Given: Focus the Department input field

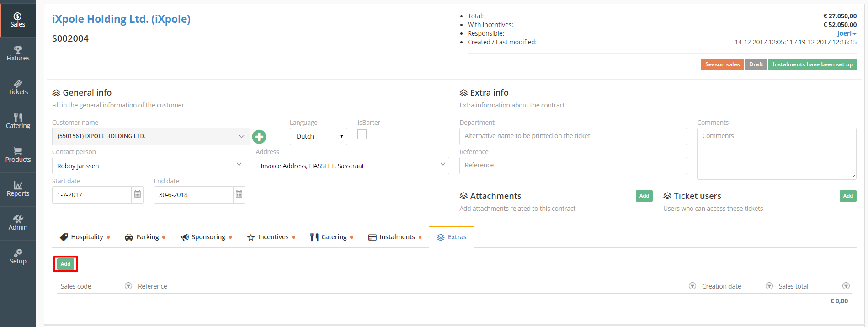Looking at the screenshot, I should point(573,136).
